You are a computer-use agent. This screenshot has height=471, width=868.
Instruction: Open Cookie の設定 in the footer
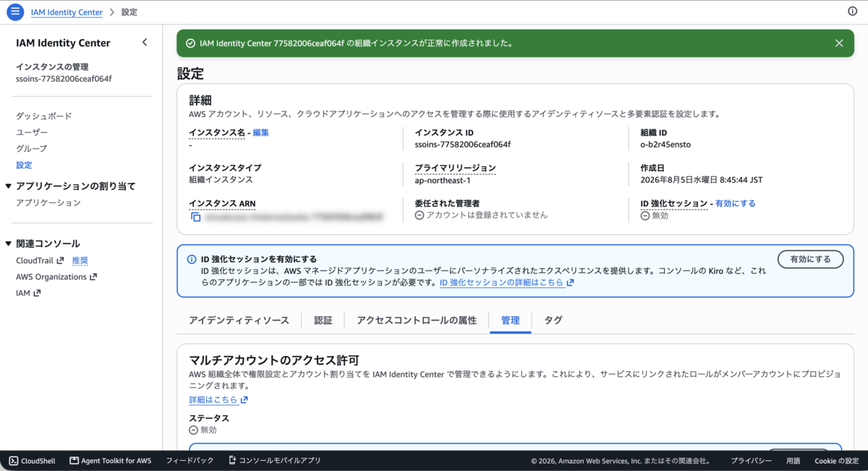coord(837,460)
